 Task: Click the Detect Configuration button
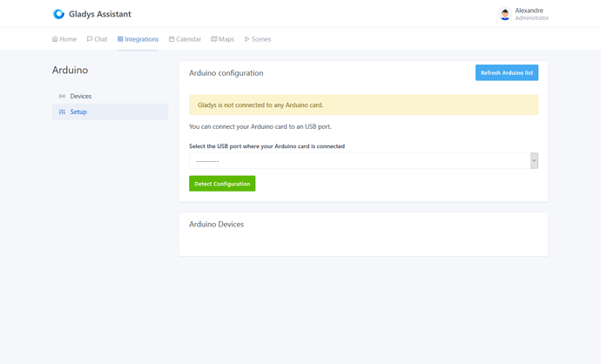222,184
